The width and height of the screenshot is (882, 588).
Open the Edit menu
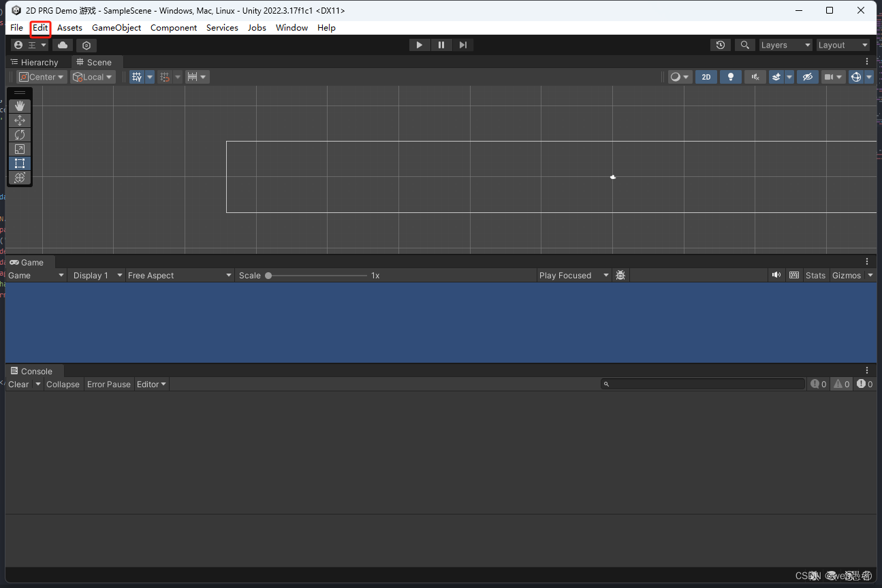click(x=41, y=27)
